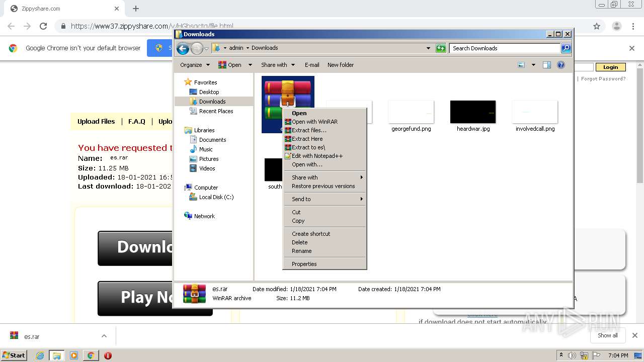Screen dimensions: 644x362
Task: Select georgefund.png thumbnail
Action: [x=411, y=112]
